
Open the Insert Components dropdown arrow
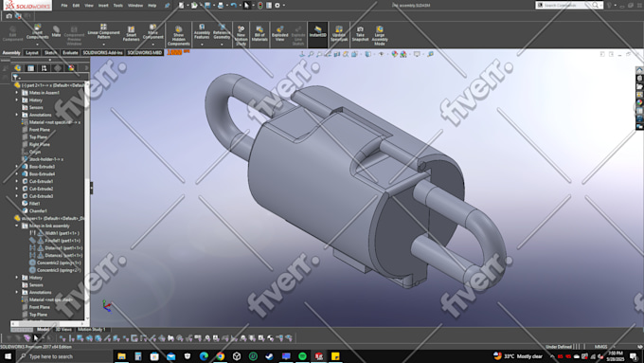point(37,44)
